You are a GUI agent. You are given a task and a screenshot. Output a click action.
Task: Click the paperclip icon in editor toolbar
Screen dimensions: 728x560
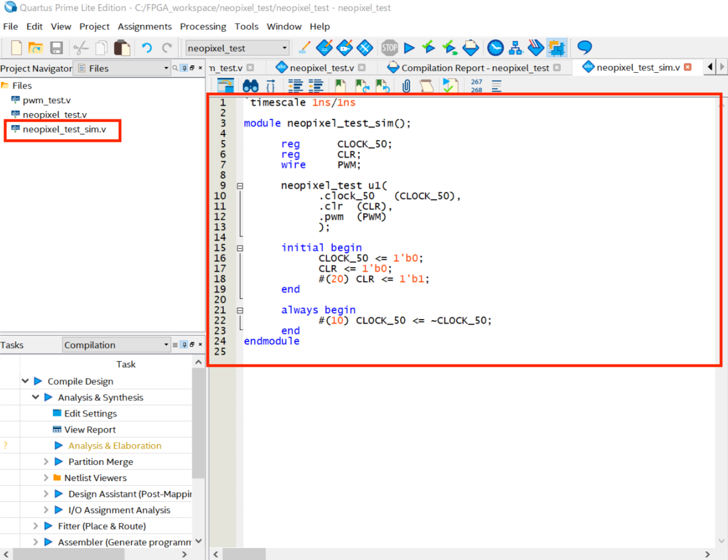(406, 87)
